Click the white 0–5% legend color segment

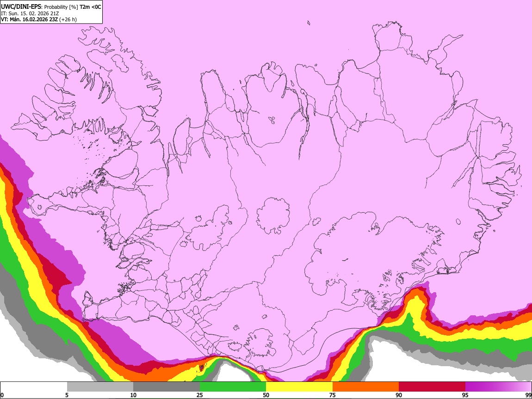click(x=34, y=387)
